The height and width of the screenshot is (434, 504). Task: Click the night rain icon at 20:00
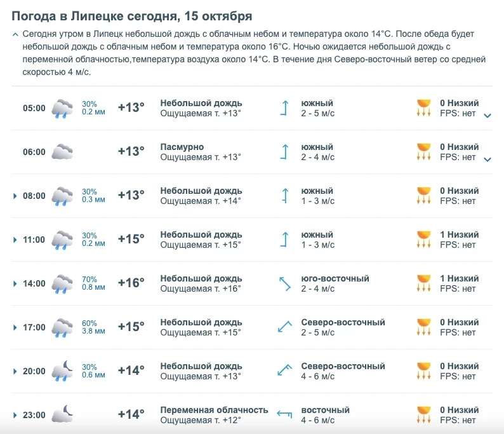pyautogui.click(x=62, y=371)
